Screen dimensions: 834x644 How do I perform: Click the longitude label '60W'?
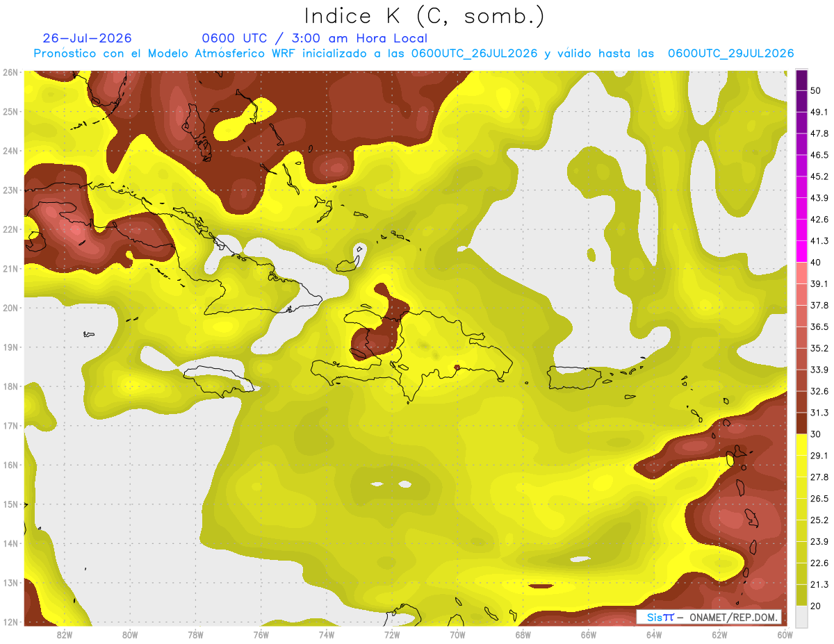785,635
